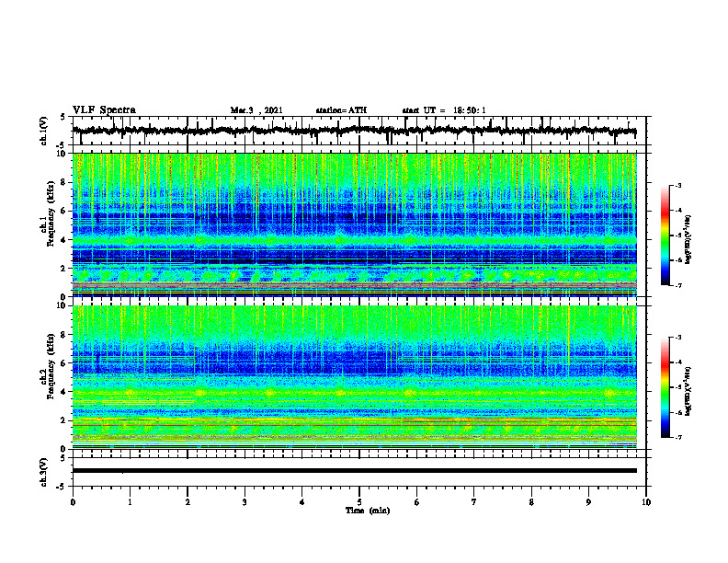Click time axis tick label "7"
This screenshot has height=563, width=728.
tap(474, 502)
